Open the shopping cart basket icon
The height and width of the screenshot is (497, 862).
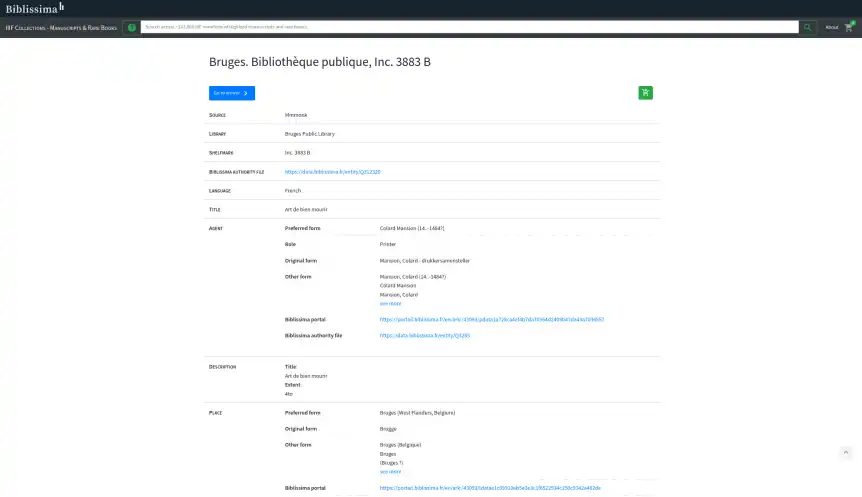(849, 27)
